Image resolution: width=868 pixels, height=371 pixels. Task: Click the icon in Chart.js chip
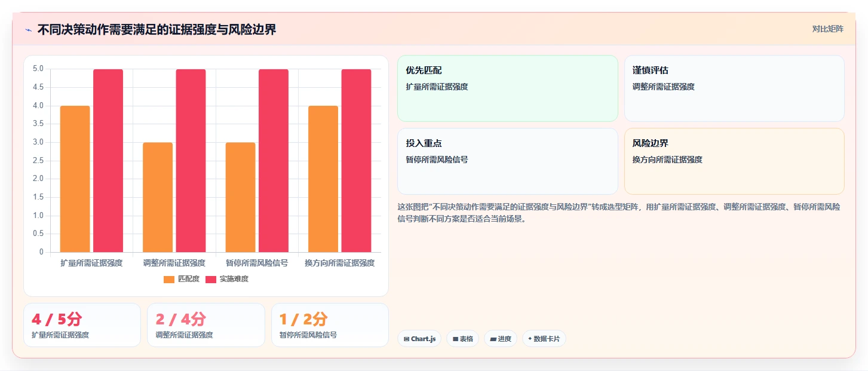point(407,339)
